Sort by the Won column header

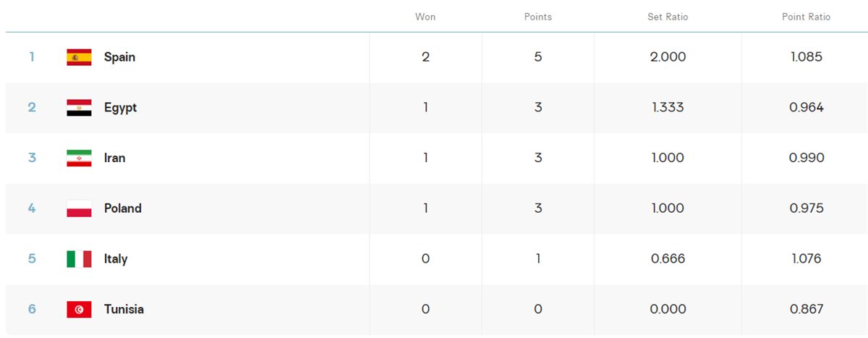425,17
